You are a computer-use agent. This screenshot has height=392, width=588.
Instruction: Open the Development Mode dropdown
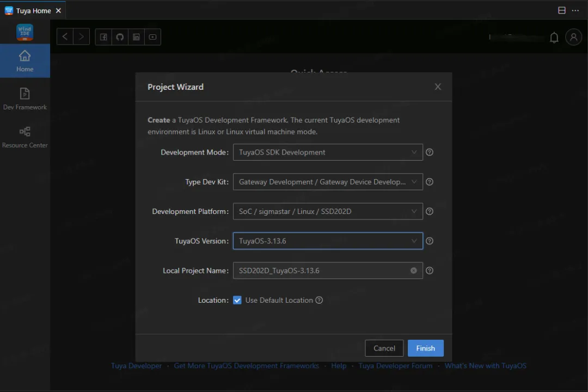[328, 152]
